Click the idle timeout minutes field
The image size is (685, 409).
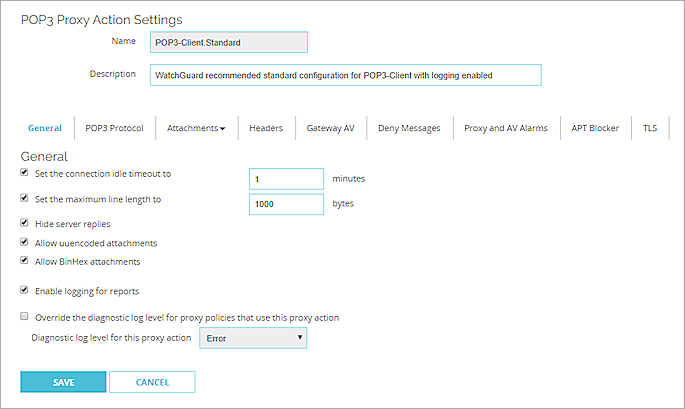click(x=287, y=179)
